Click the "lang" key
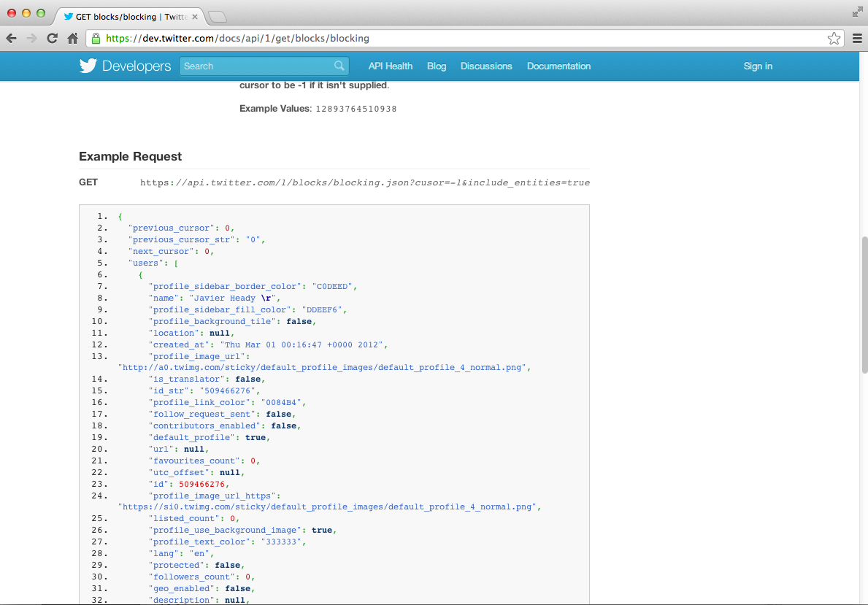 point(164,553)
